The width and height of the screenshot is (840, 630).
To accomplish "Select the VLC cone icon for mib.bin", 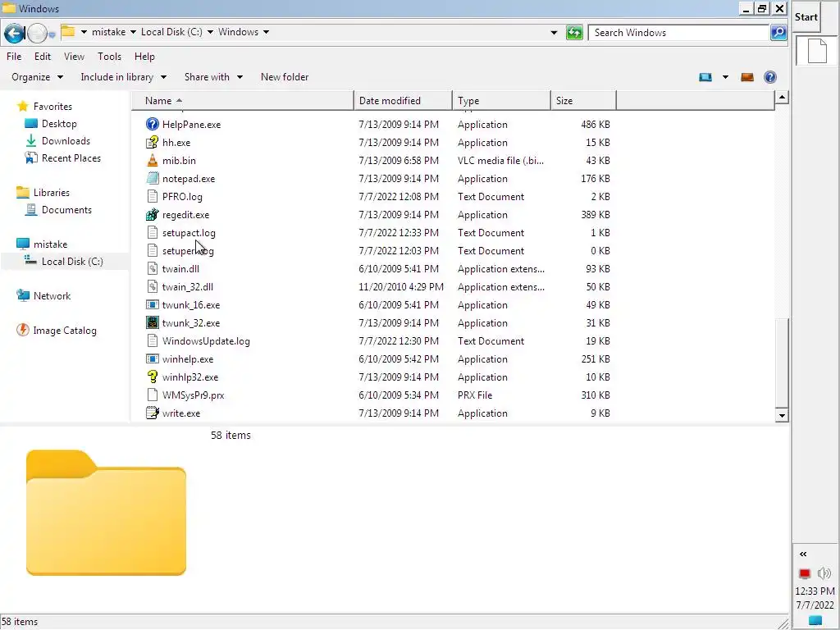I will point(152,160).
